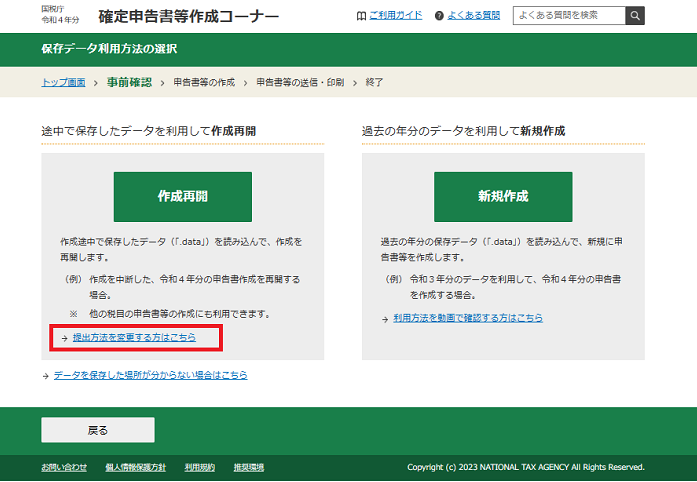Open the 利用規約 footer link
This screenshot has width=697, height=482.
(199, 467)
